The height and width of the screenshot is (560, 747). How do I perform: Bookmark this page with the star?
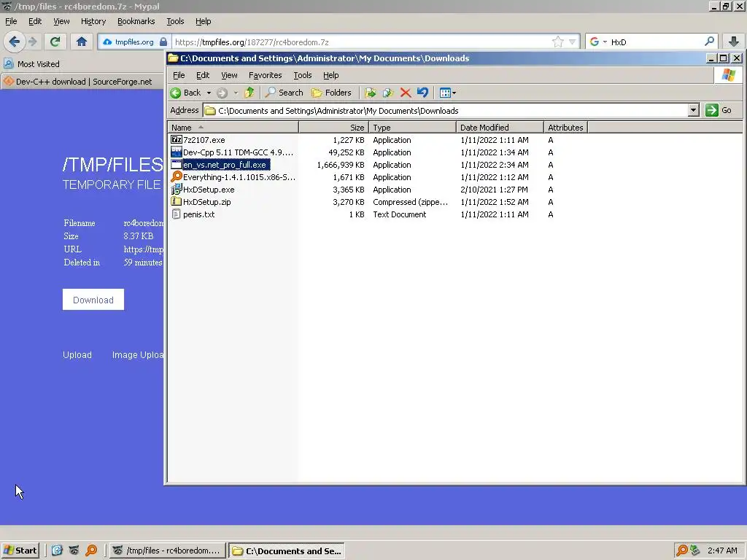pyautogui.click(x=557, y=42)
